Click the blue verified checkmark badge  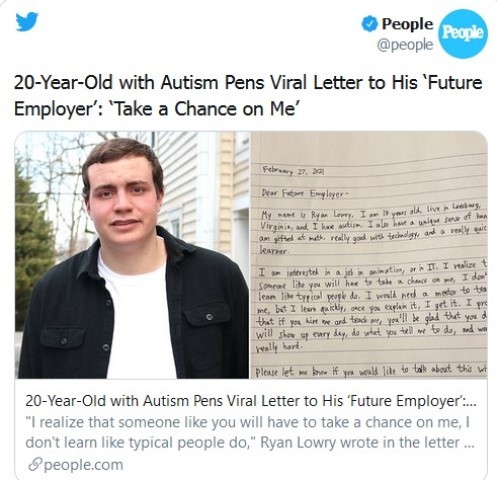369,24
